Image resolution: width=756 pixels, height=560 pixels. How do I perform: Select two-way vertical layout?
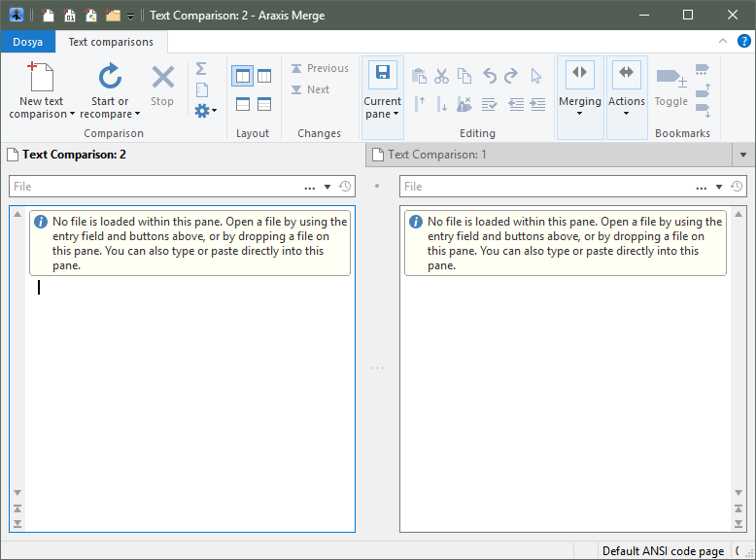[x=243, y=76]
